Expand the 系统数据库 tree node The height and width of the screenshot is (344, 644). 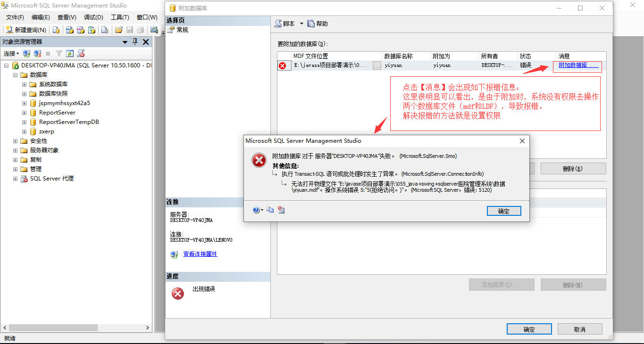click(24, 84)
